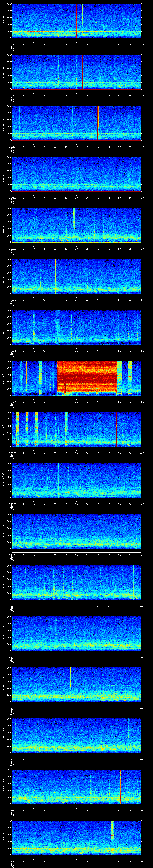Screen dimensions: 153x868
Task: Click the red line near 15s in 19:04 spectrogram
Action: tap(43, 174)
